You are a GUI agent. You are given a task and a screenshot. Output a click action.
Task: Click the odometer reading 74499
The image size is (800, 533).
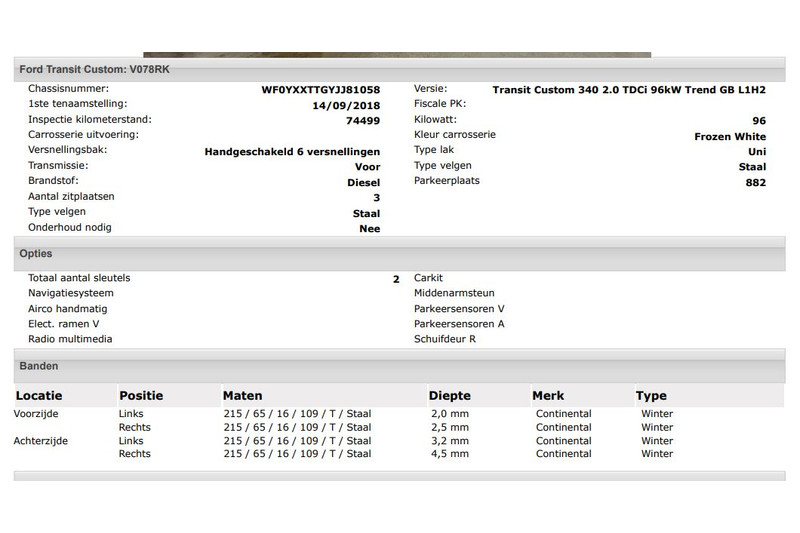click(362, 120)
